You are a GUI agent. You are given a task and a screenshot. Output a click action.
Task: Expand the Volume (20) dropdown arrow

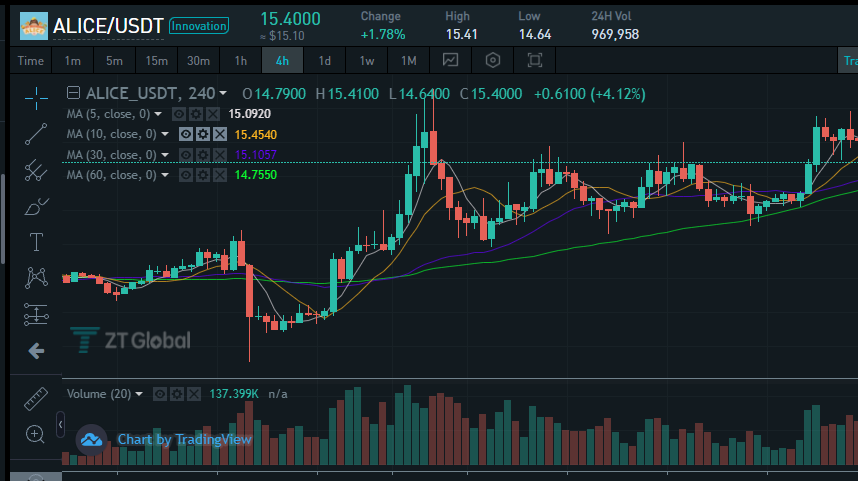coord(139,394)
